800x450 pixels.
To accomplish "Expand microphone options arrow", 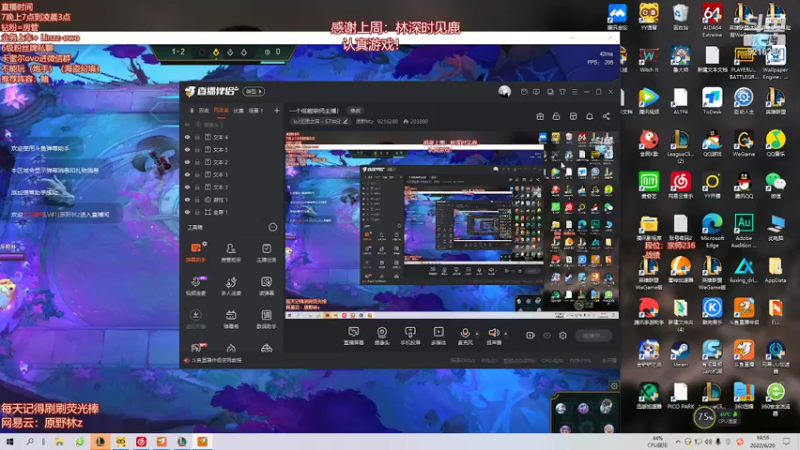I will [477, 334].
